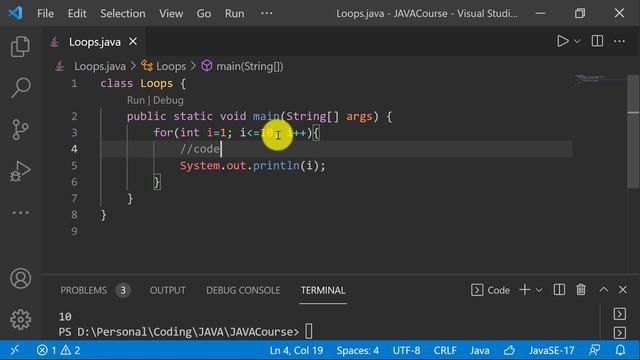This screenshot has height=360, width=640.
Task: Click the editor vertical scrollbar
Action: pos(633,131)
